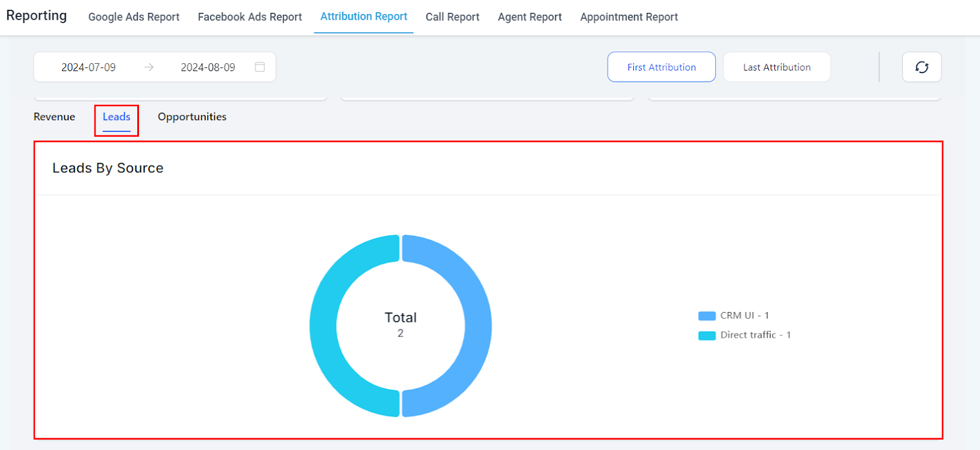Toggle Direct traffic - 1 legend label
This screenshot has width=980, height=450.
click(x=755, y=335)
